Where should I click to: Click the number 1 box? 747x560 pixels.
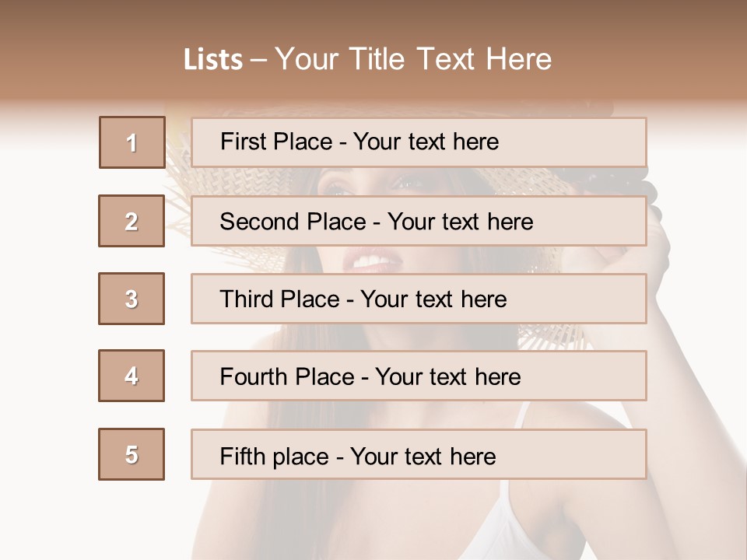click(132, 142)
